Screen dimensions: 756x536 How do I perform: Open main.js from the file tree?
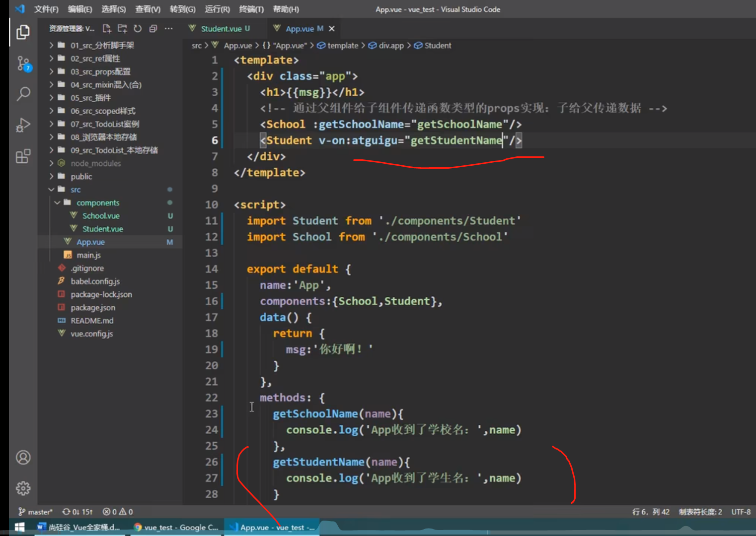88,255
